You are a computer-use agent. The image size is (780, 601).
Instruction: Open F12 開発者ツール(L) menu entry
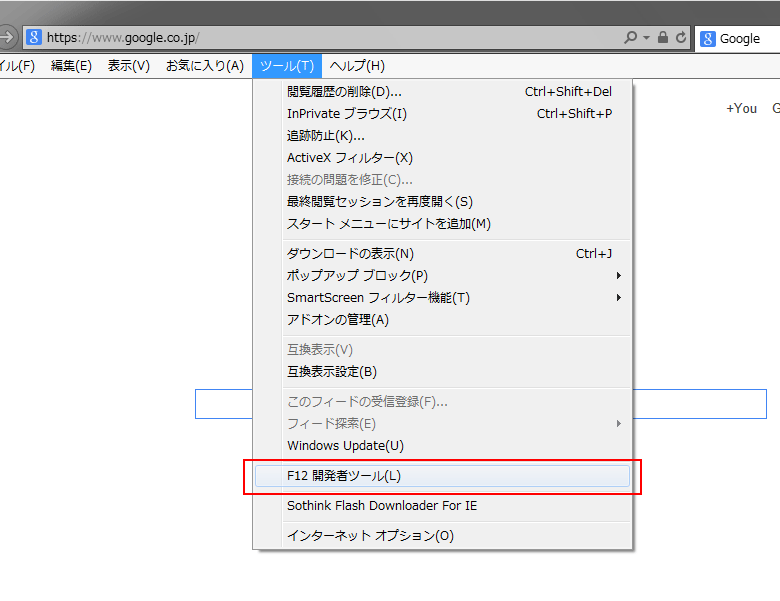[443, 476]
